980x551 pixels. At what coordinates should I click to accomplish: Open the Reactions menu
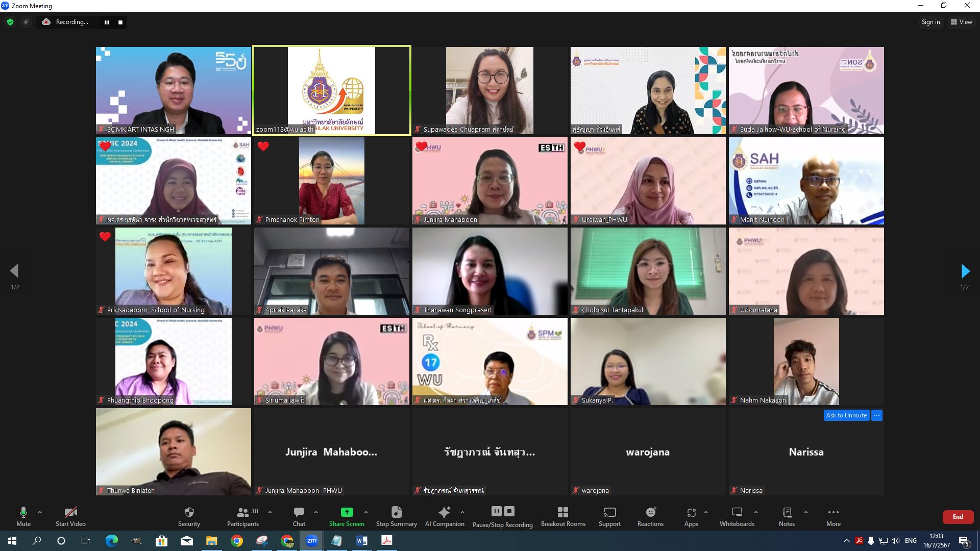(x=650, y=512)
